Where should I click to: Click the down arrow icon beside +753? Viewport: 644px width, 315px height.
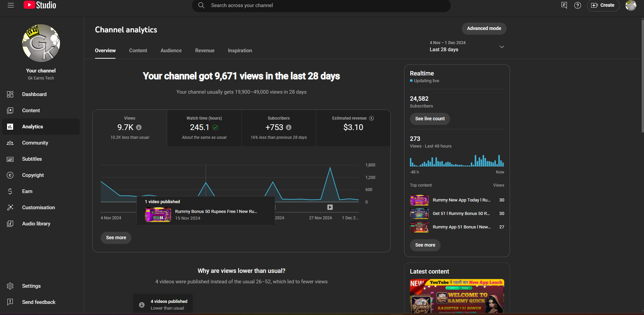[x=289, y=127]
